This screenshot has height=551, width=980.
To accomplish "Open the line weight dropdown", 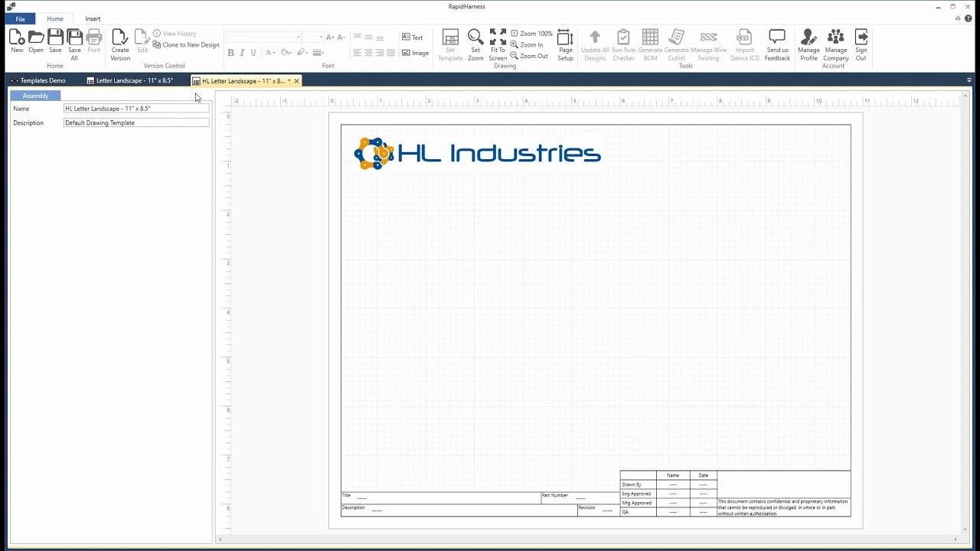I will (x=318, y=53).
